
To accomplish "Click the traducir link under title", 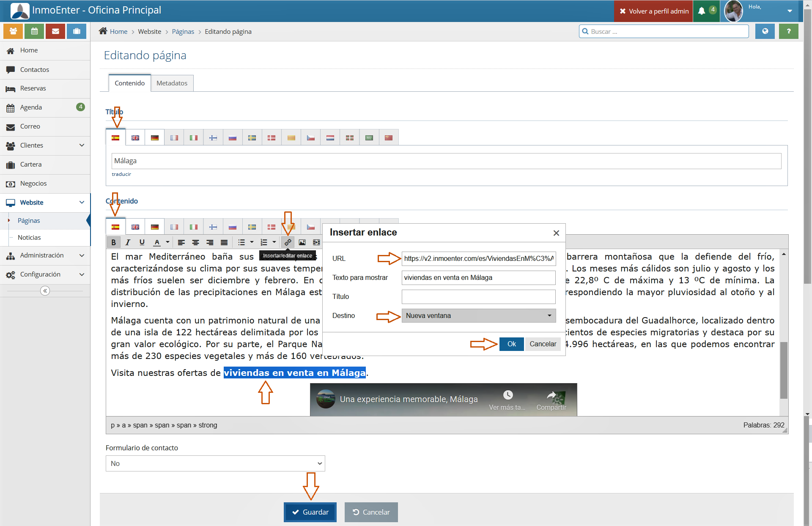I will click(121, 174).
